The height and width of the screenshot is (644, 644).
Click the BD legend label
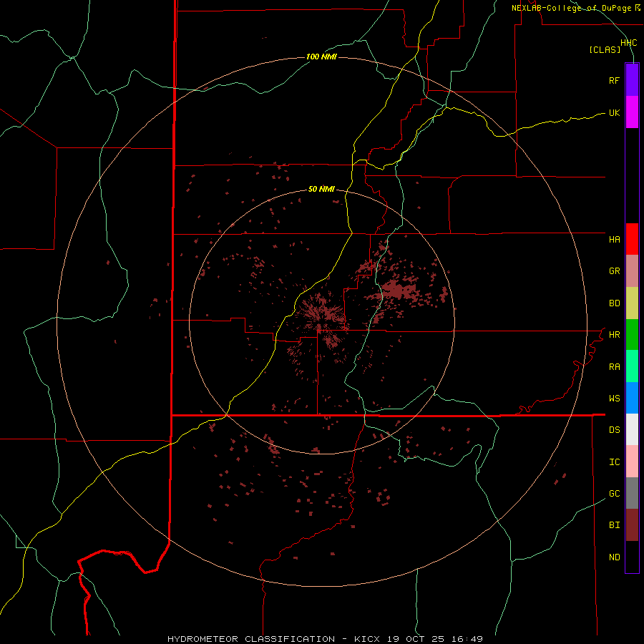coord(614,303)
